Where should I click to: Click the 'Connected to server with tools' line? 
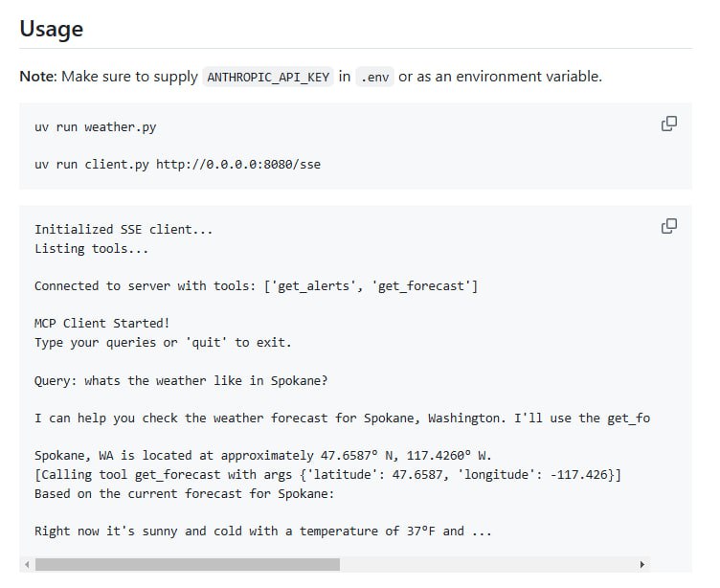click(256, 286)
